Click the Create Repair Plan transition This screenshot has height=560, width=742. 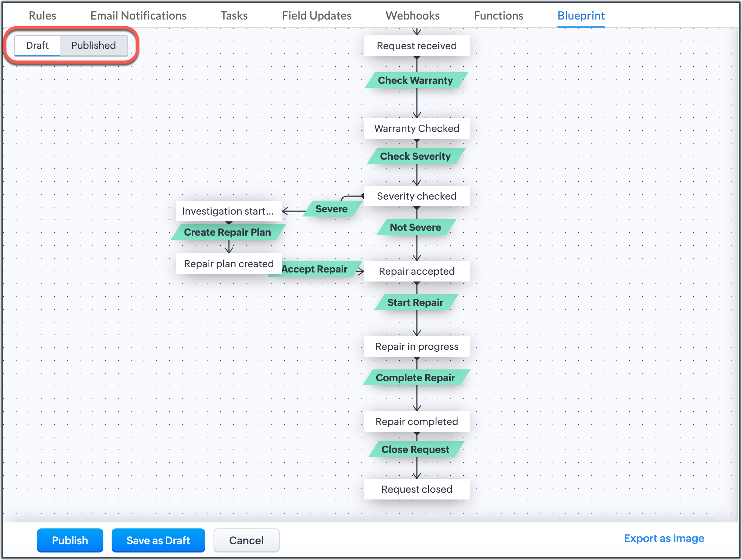click(x=227, y=232)
